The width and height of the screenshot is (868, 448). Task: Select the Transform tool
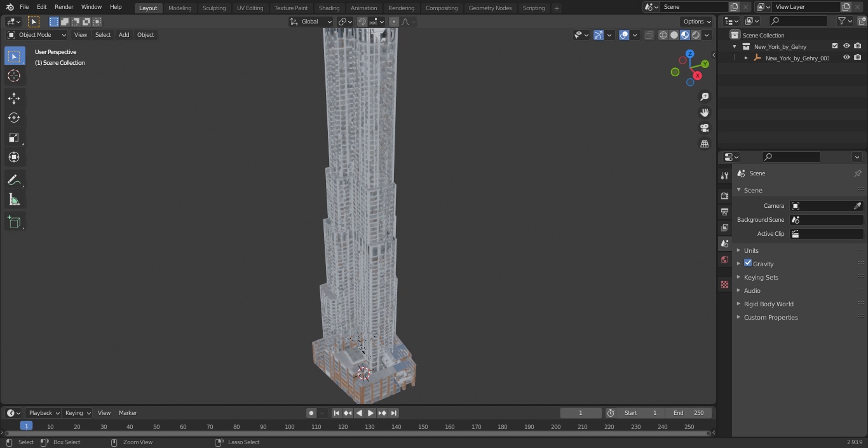(x=14, y=157)
